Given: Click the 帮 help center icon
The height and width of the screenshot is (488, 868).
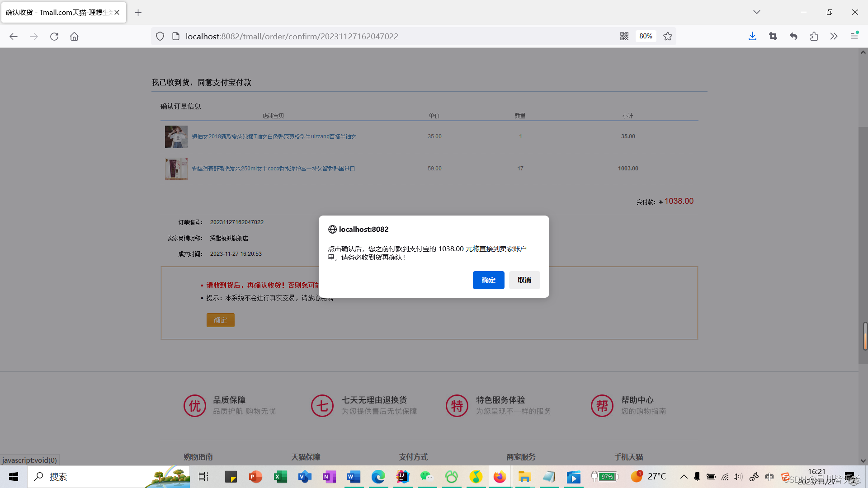Looking at the screenshot, I should tap(602, 406).
